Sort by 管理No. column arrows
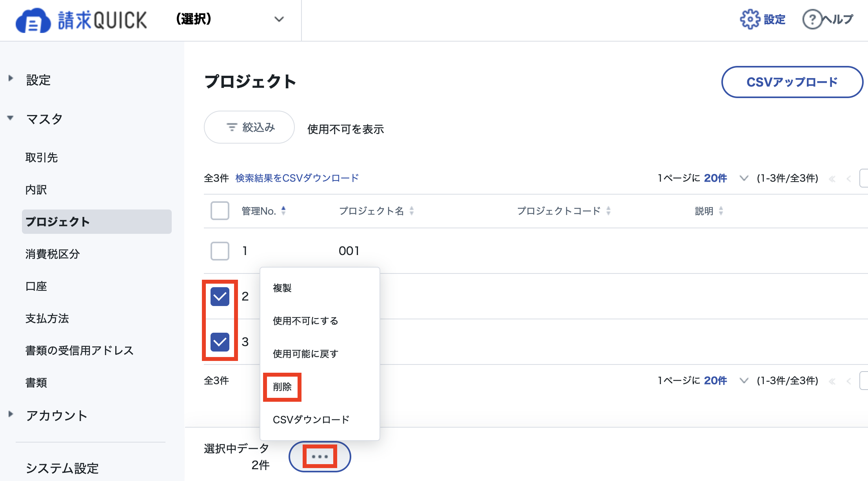 (283, 211)
